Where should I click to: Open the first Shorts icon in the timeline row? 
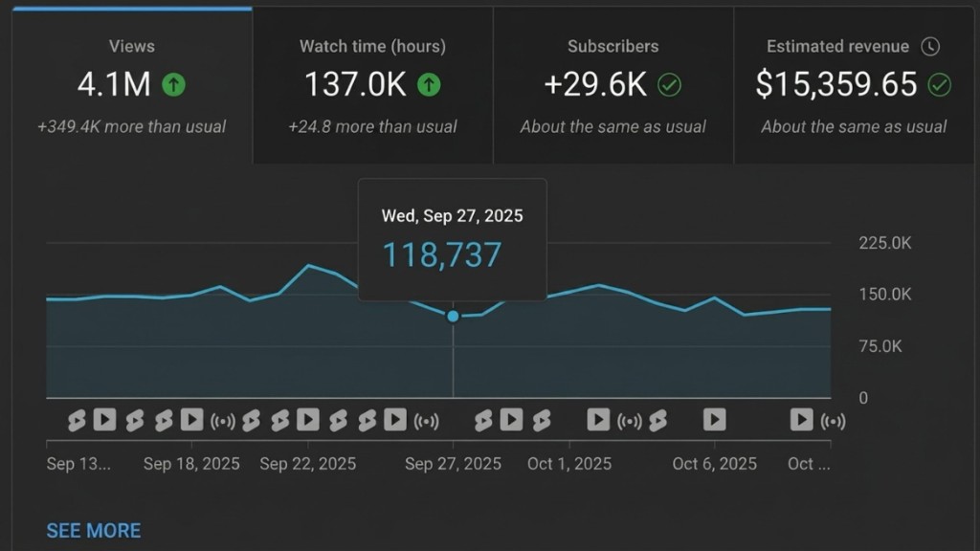coord(77,421)
